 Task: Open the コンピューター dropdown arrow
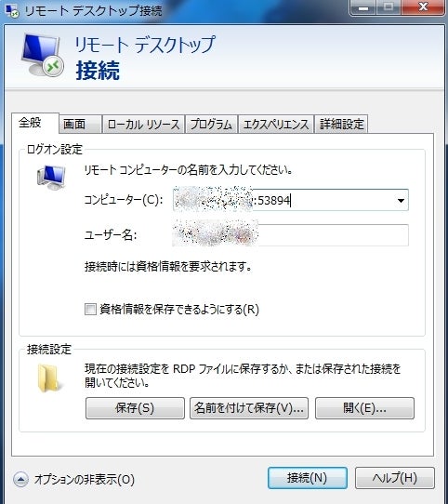tap(401, 200)
